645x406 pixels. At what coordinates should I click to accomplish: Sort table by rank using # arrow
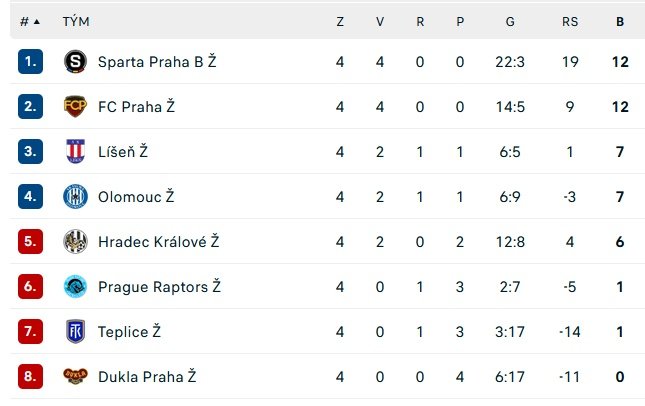tap(30, 21)
